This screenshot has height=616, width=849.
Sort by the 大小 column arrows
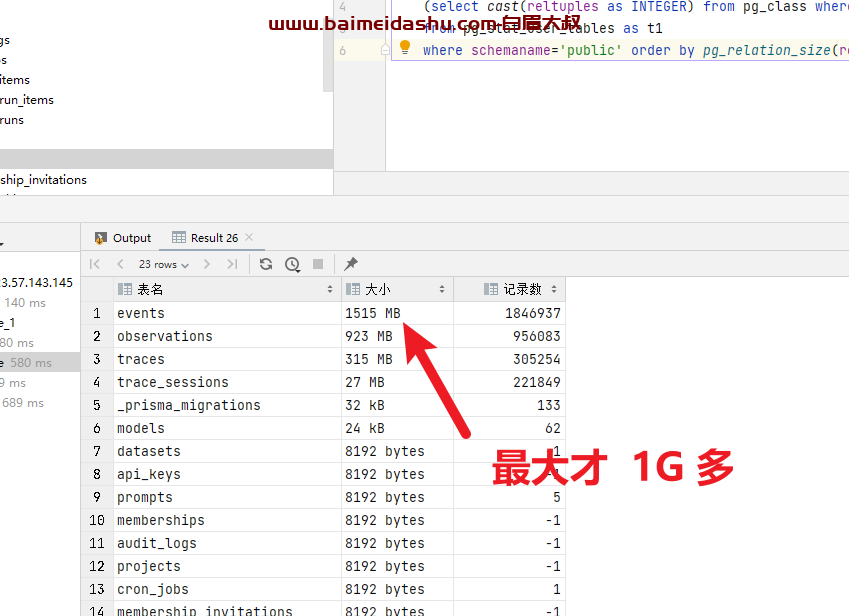pos(442,290)
